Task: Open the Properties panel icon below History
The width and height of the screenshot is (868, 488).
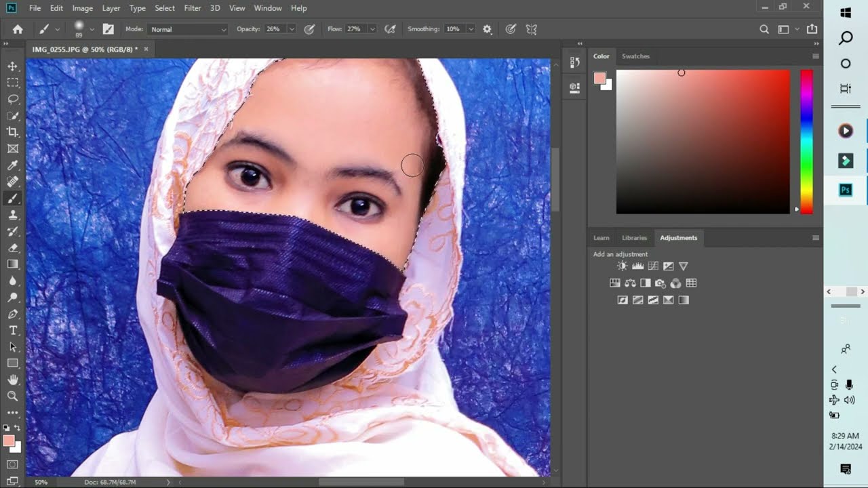Action: (x=574, y=87)
